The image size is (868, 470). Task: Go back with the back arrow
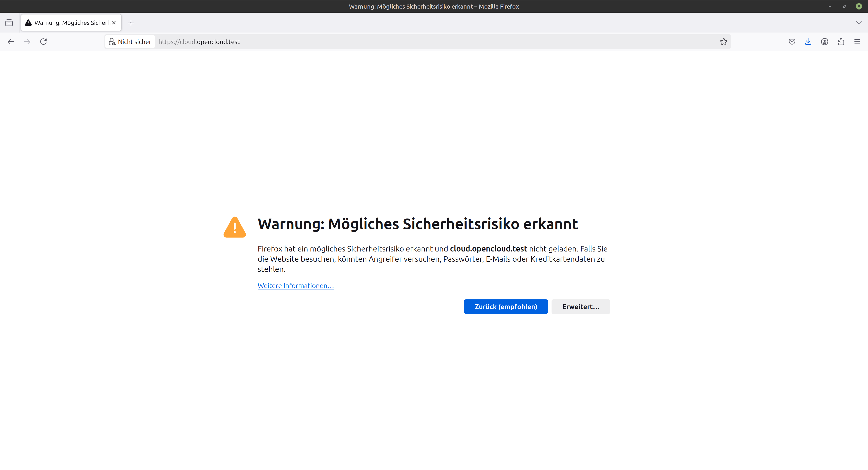pyautogui.click(x=11, y=41)
